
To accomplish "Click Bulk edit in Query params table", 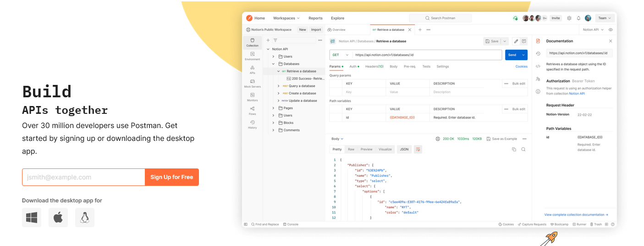I will tap(519, 84).
